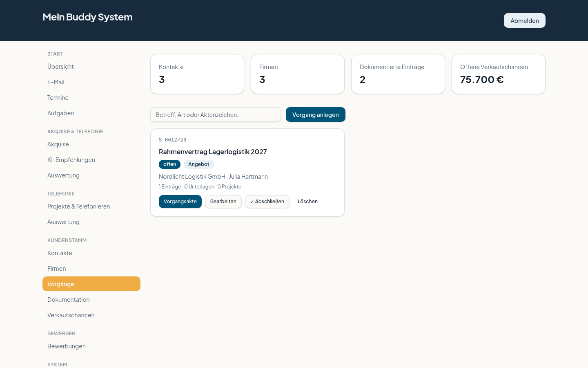This screenshot has width=588, height=368.
Task: Open KI-Empfehlungen page
Action: point(91,159)
